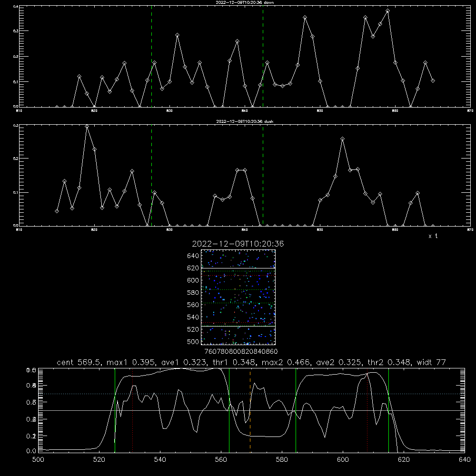This screenshot has height=476, width=476.
Task: Click the left green dashed line in the dawn plot
Action: tap(151, 56)
